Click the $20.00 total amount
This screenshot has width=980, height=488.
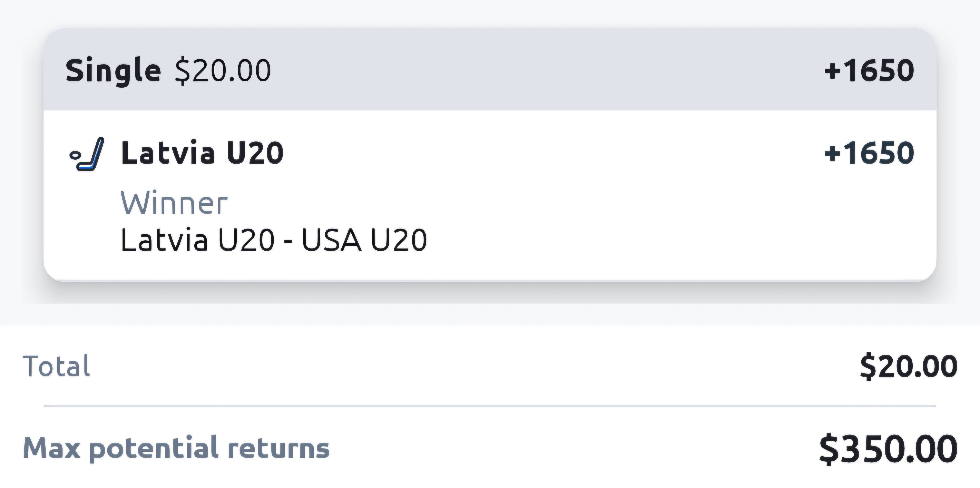point(909,366)
